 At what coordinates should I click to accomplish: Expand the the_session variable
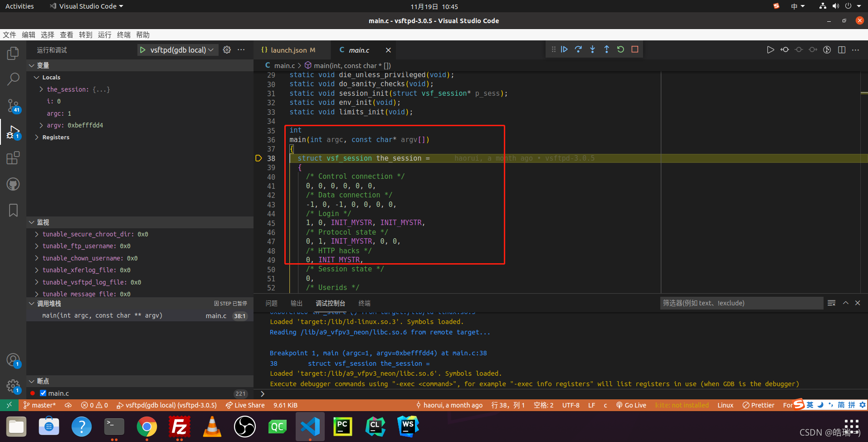coord(41,89)
